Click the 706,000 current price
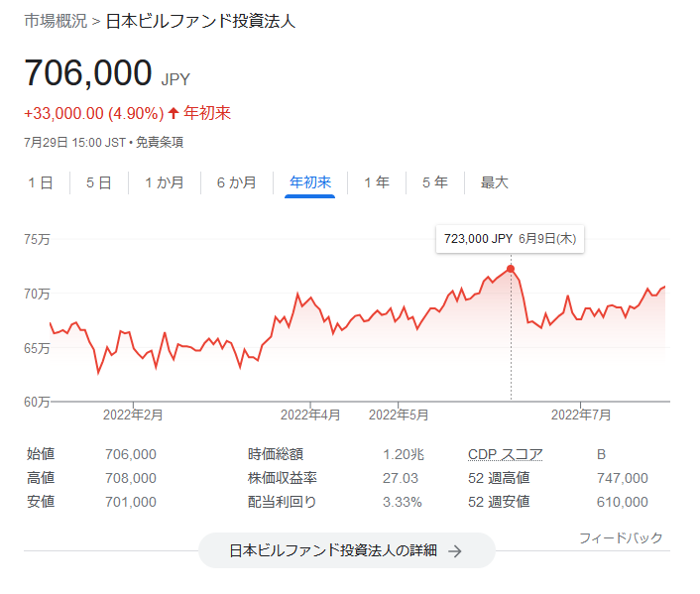The image size is (700, 594). coord(88,72)
